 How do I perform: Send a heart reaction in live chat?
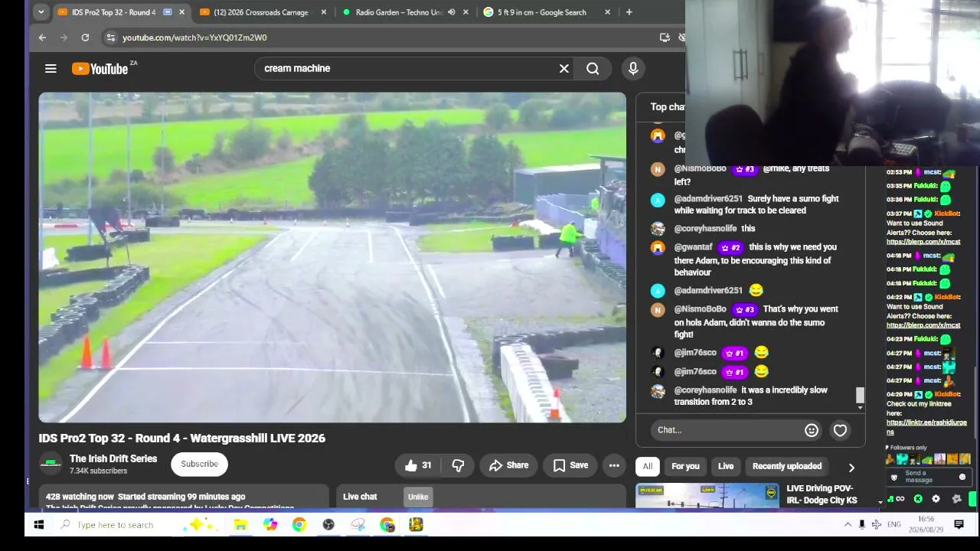(840, 430)
